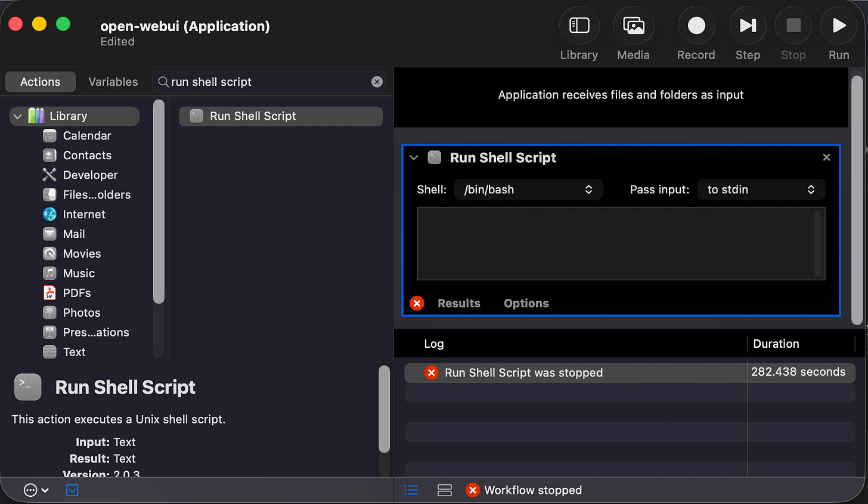Click the 'Application receives files and folders' header
Screen dimensions: 868x504
[621, 95]
